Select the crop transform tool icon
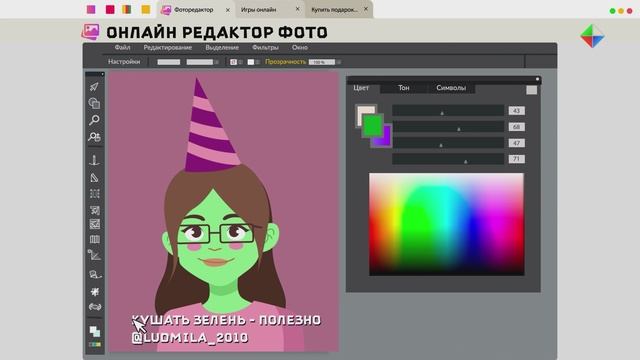 click(x=95, y=210)
